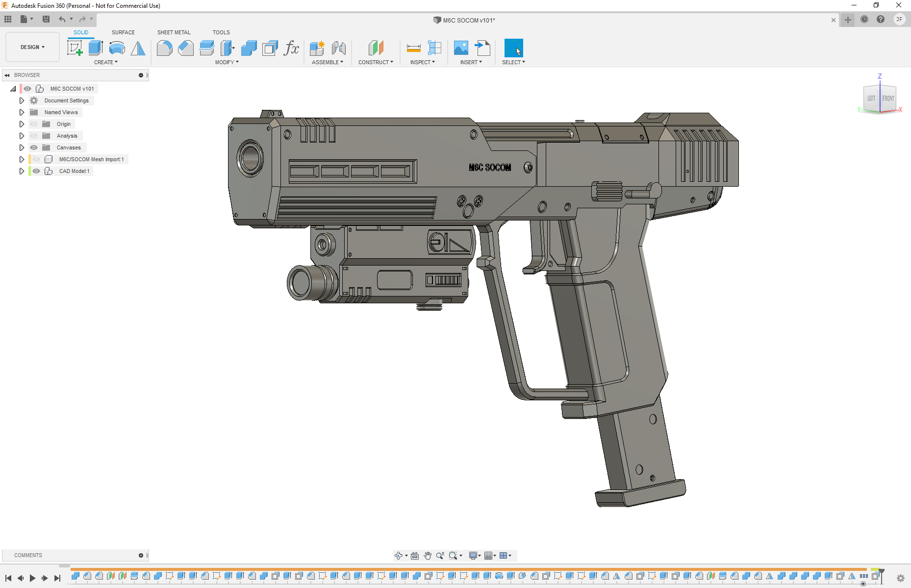Click the FRONT face of the ViewCube
The height and width of the screenshot is (588, 911).
[x=888, y=98]
